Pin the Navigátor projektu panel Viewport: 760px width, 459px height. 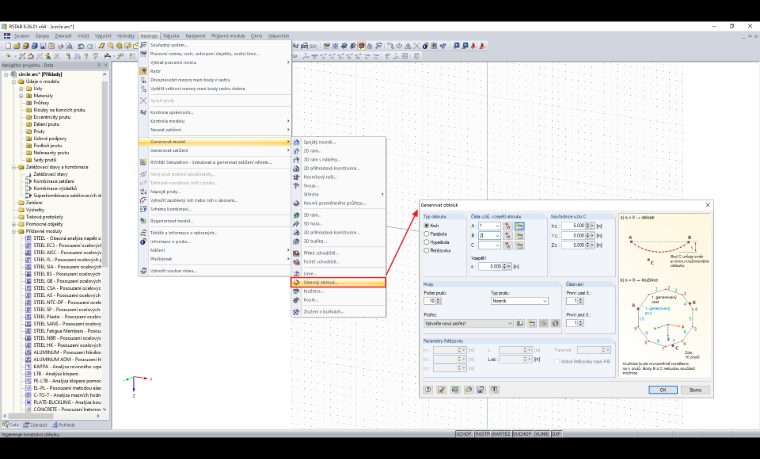coord(99,65)
